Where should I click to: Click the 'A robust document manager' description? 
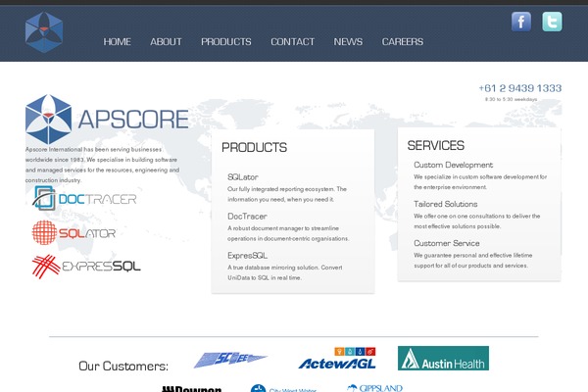[x=288, y=233]
